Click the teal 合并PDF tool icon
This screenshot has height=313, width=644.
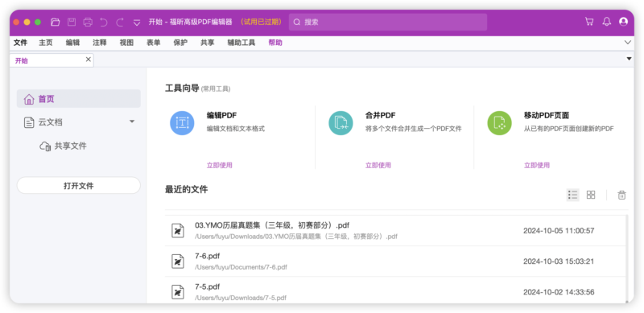(341, 123)
